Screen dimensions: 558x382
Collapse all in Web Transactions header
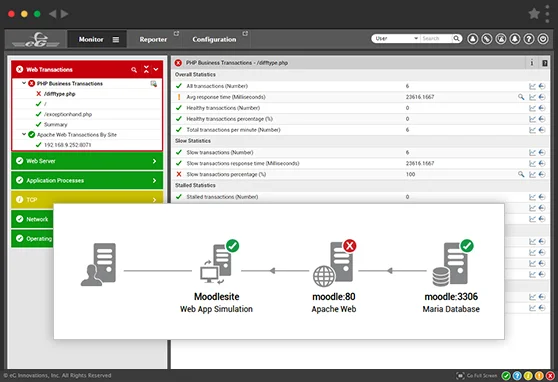(146, 69)
